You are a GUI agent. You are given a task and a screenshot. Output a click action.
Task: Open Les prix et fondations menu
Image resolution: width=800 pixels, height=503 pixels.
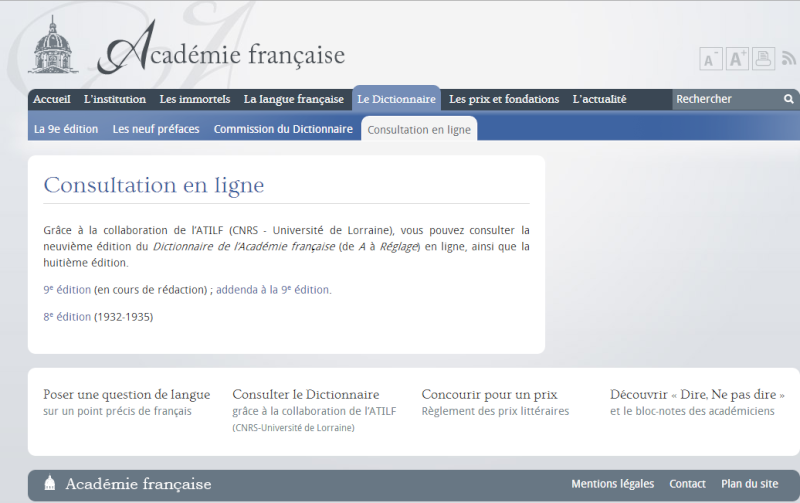pyautogui.click(x=504, y=99)
